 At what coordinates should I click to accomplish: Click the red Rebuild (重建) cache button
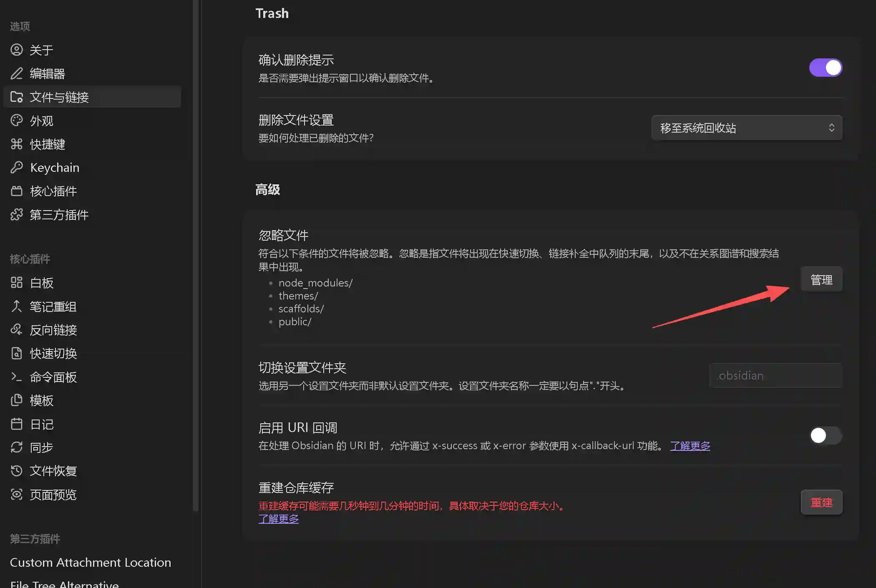(821, 503)
